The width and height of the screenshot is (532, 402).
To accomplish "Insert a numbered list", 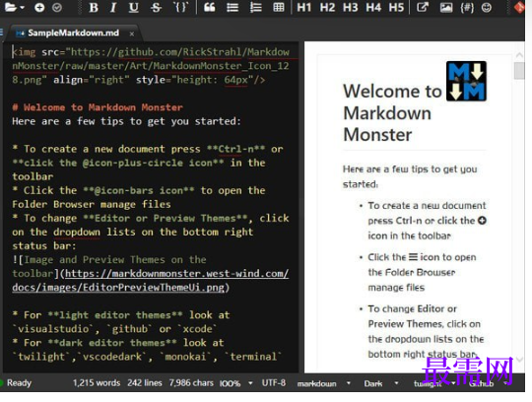I will click(x=255, y=8).
